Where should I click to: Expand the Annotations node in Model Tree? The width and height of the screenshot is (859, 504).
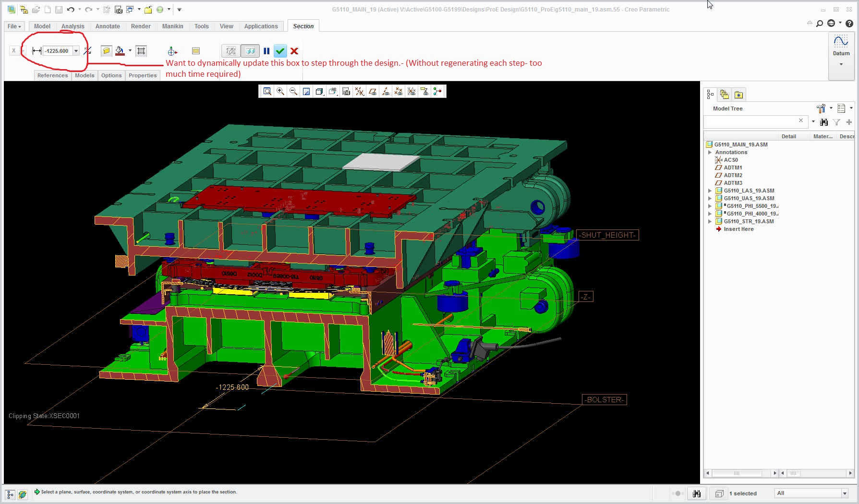pyautogui.click(x=710, y=152)
